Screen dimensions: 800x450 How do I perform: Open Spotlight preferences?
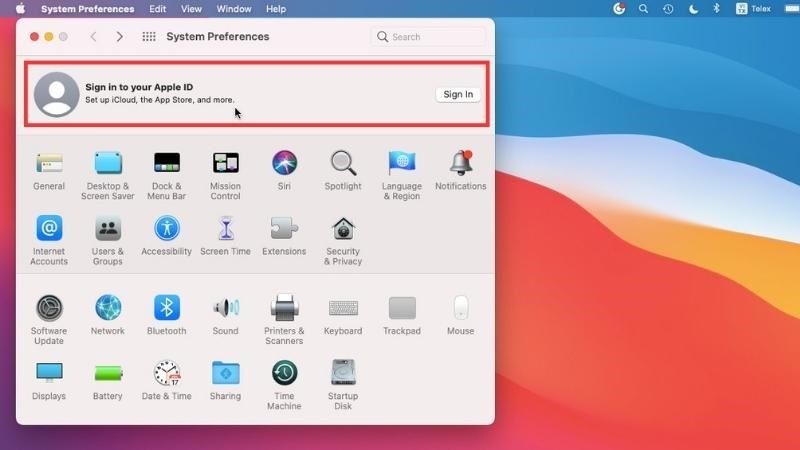343,171
